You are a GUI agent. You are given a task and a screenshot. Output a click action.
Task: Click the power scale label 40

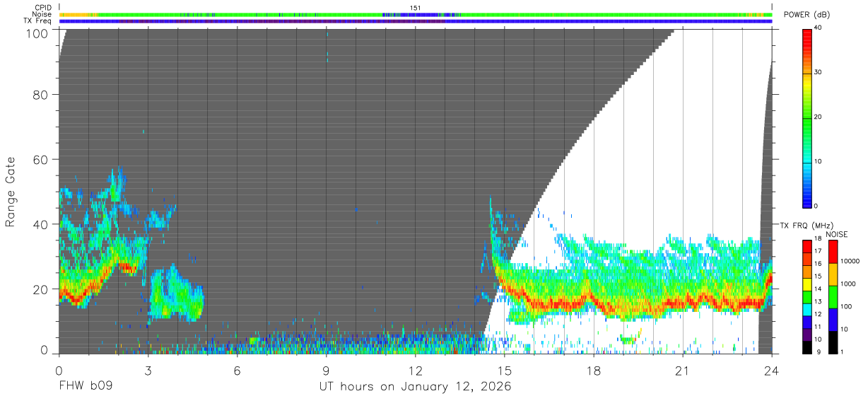[819, 28]
